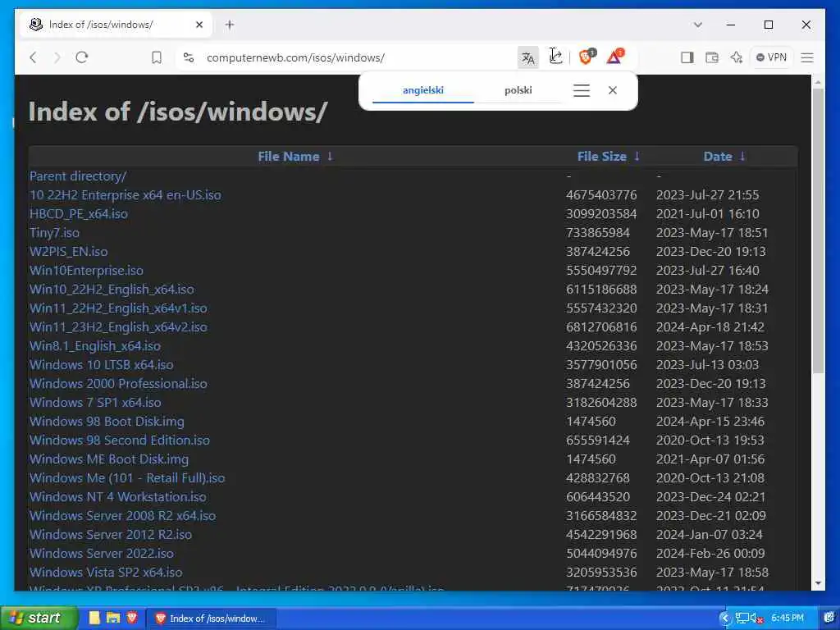Bookmark this page with the bookmark icon
The width and height of the screenshot is (840, 630).
[157, 57]
